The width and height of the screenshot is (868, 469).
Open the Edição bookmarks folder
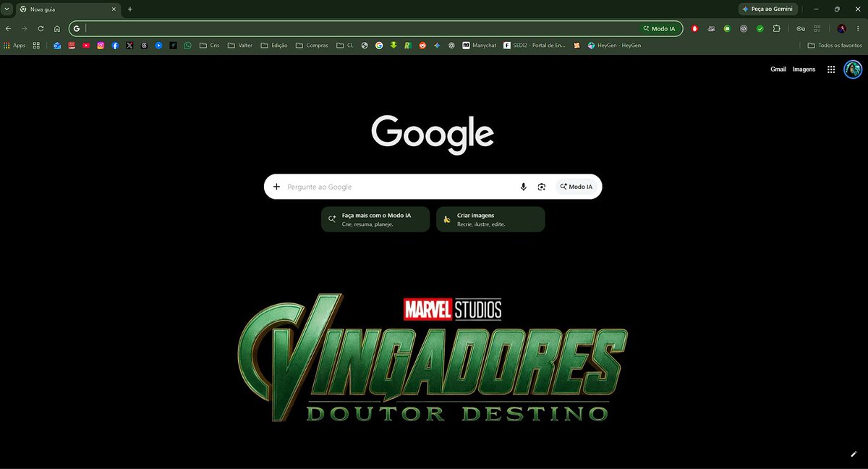tap(274, 46)
